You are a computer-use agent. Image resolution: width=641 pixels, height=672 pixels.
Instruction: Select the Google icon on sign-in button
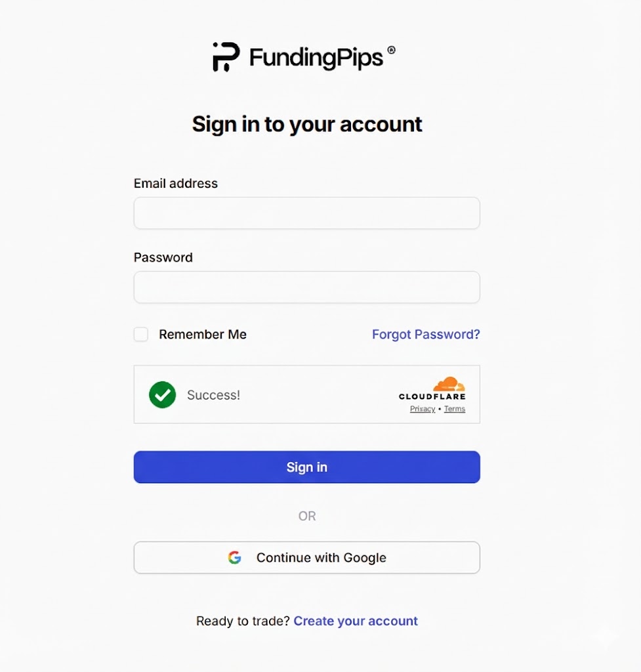point(234,557)
